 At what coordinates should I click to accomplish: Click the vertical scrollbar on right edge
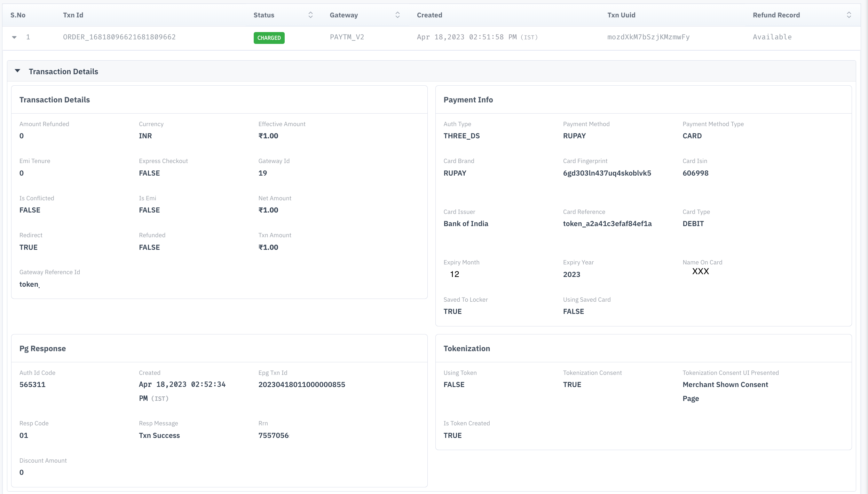pyautogui.click(x=864, y=244)
